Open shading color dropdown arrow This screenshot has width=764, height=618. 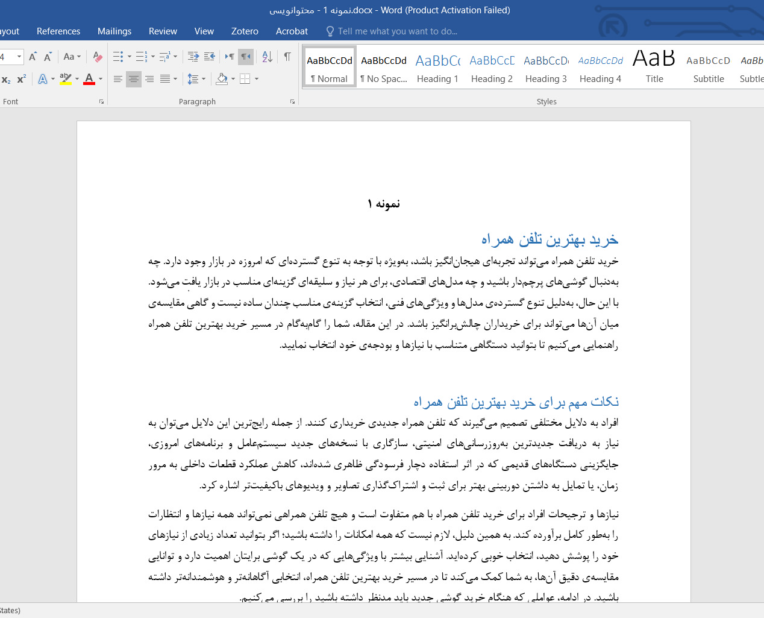[233, 79]
